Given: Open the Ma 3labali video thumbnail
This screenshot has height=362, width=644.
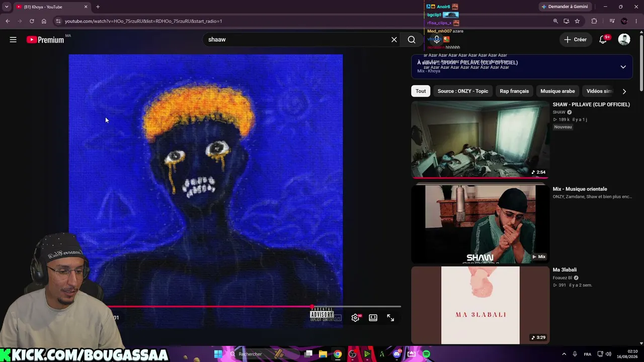Looking at the screenshot, I should pos(480,305).
